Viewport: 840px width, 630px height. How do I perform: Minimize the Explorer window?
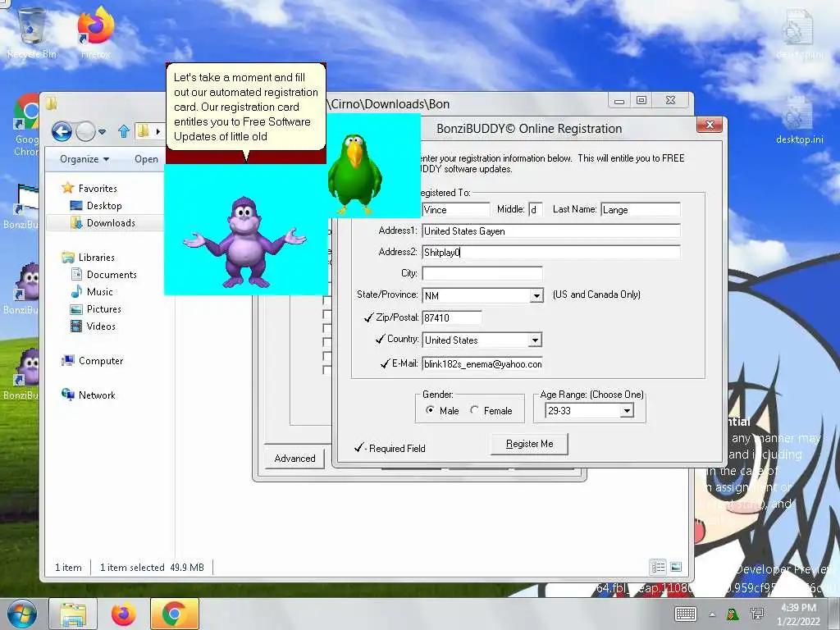tap(619, 100)
